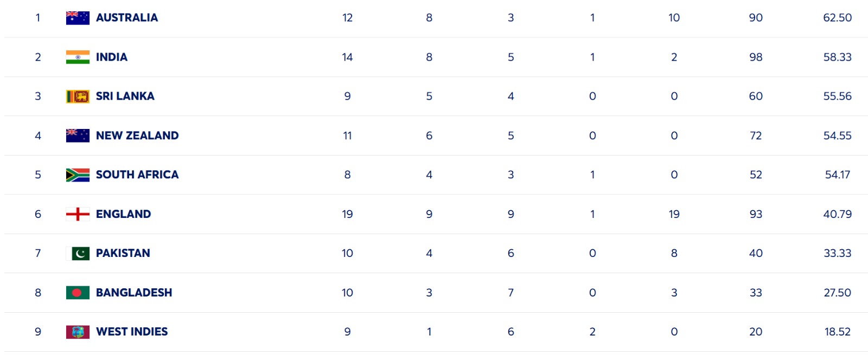Viewport: 868px width, 355px height.
Task: Select the PAKISTAN team name
Action: (x=123, y=253)
